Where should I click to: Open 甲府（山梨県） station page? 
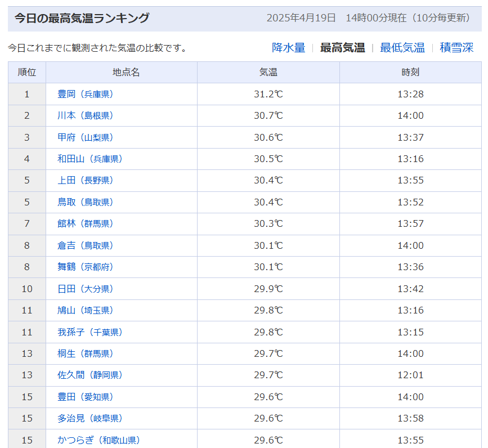click(85, 137)
